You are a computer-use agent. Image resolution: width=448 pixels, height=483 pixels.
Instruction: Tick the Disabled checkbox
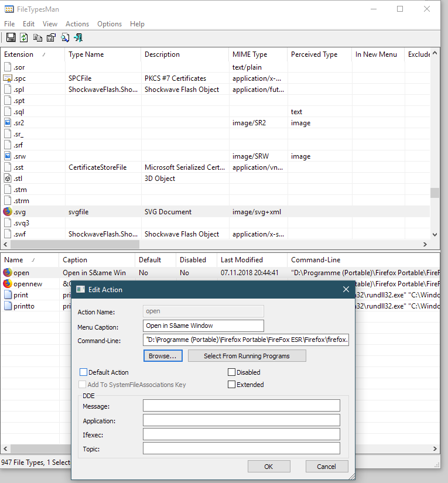point(232,372)
